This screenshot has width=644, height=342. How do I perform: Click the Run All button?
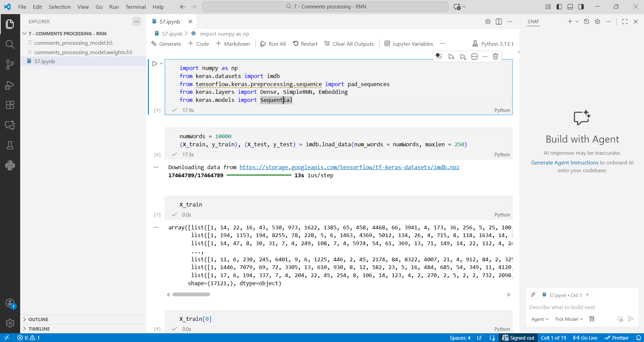click(273, 44)
